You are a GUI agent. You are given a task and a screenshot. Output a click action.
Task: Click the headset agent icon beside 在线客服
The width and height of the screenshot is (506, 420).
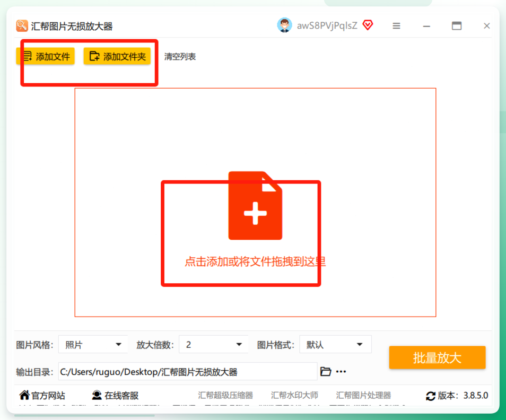coord(97,395)
